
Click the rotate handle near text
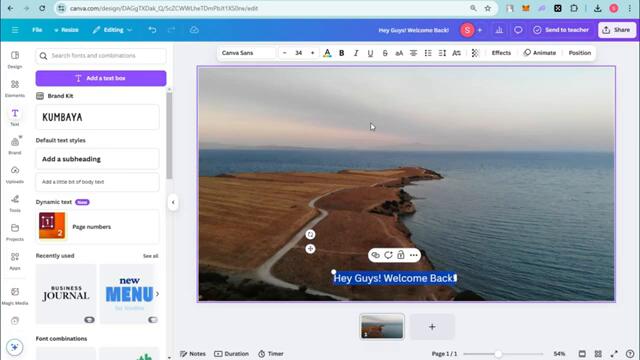pyautogui.click(x=310, y=234)
